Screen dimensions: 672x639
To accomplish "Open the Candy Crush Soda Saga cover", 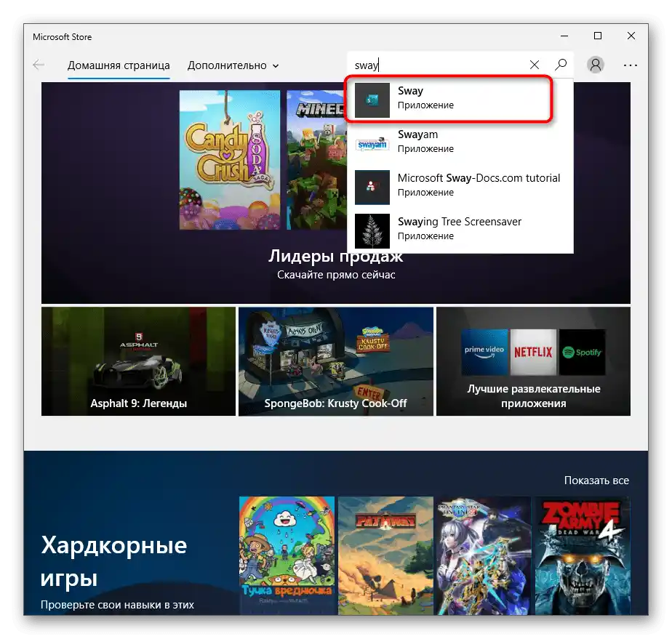I will [x=230, y=160].
